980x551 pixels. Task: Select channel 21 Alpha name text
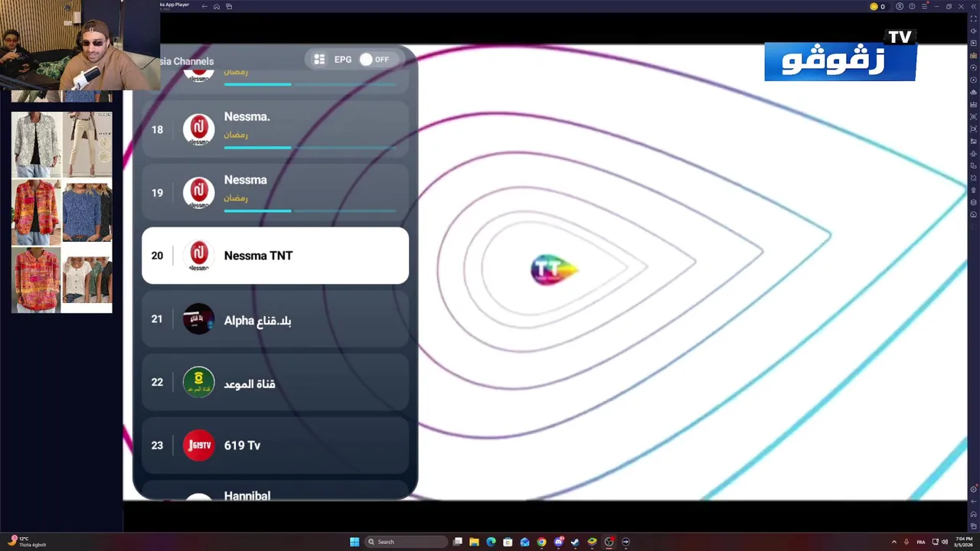click(x=257, y=321)
